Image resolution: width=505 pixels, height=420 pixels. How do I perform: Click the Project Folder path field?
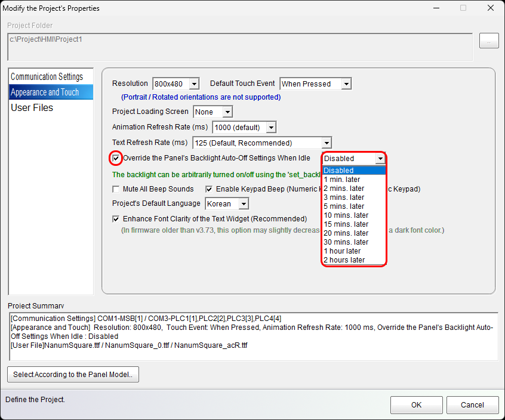pos(239,47)
